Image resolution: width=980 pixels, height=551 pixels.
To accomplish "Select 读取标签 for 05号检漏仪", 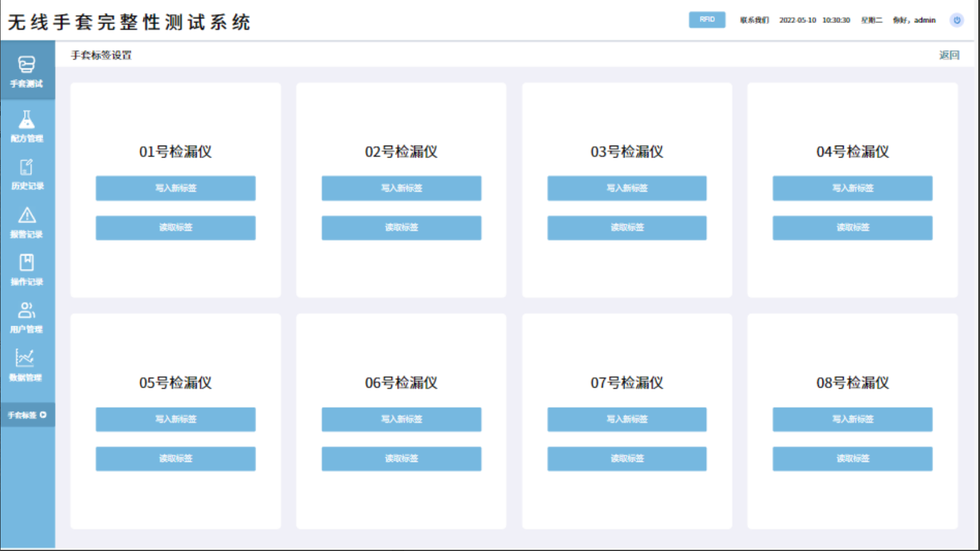I will click(x=175, y=458).
